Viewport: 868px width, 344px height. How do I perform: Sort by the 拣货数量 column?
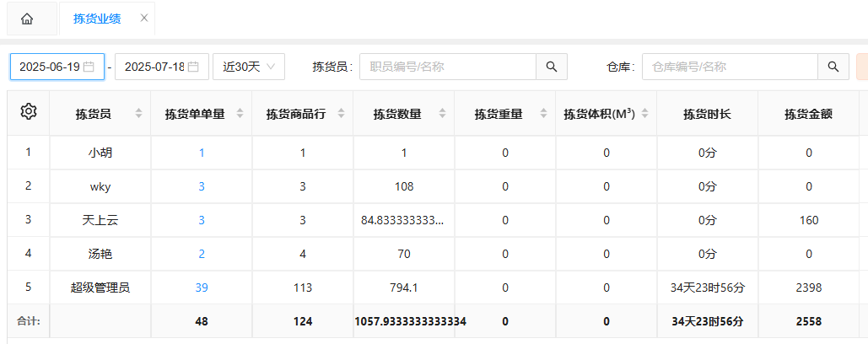[x=442, y=114]
